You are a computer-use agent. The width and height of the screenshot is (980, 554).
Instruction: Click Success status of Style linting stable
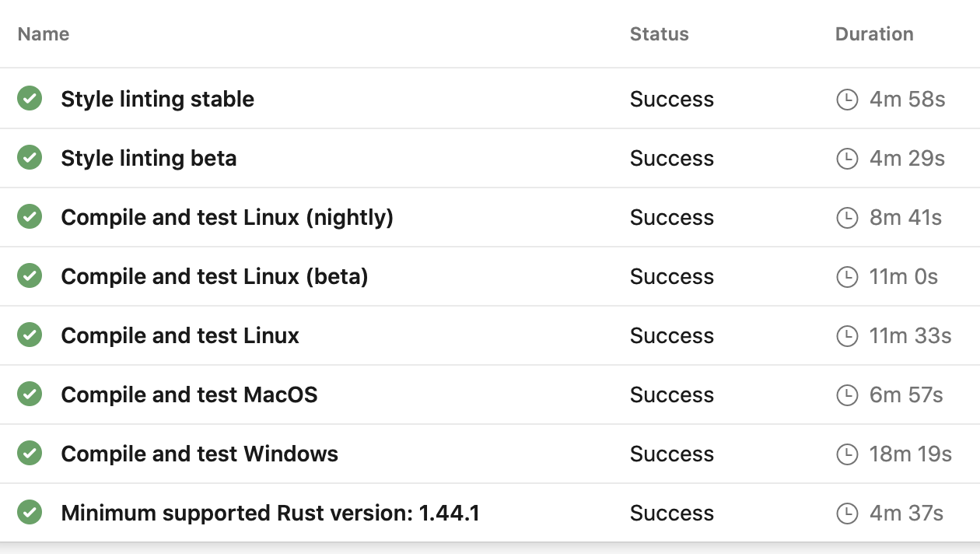672,100
